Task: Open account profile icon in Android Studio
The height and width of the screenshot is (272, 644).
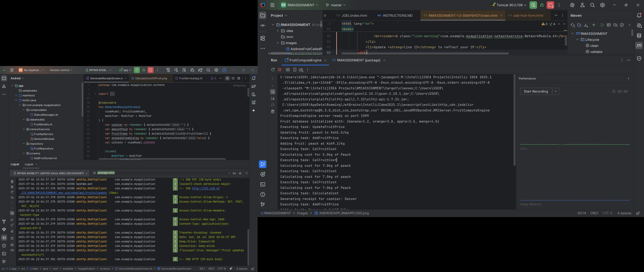Action: point(225,70)
